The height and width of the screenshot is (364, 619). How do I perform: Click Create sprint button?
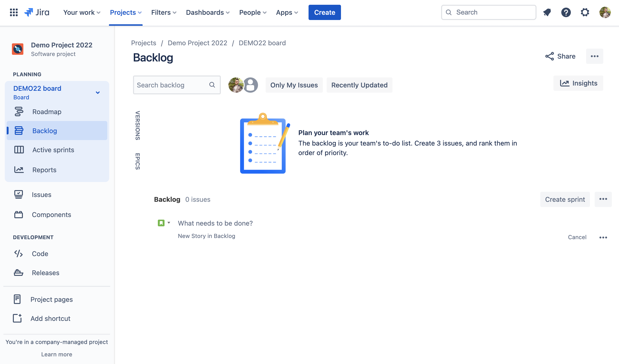coord(565,199)
